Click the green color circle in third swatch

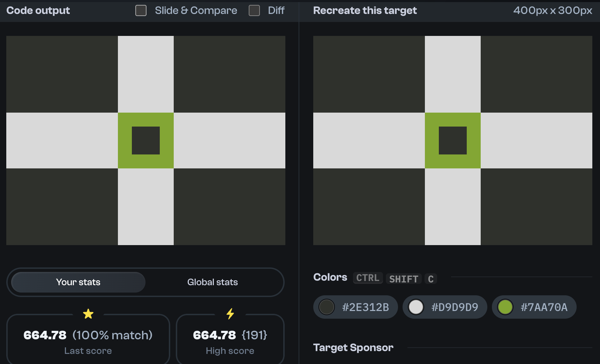(x=505, y=307)
